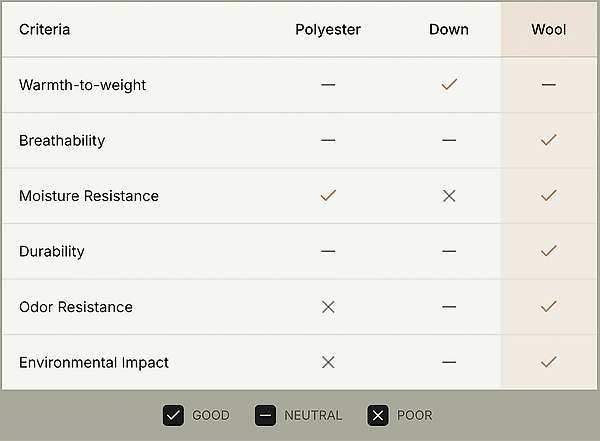The height and width of the screenshot is (441, 600).
Task: Toggle the GOOD legend checkbox
Action: [173, 415]
